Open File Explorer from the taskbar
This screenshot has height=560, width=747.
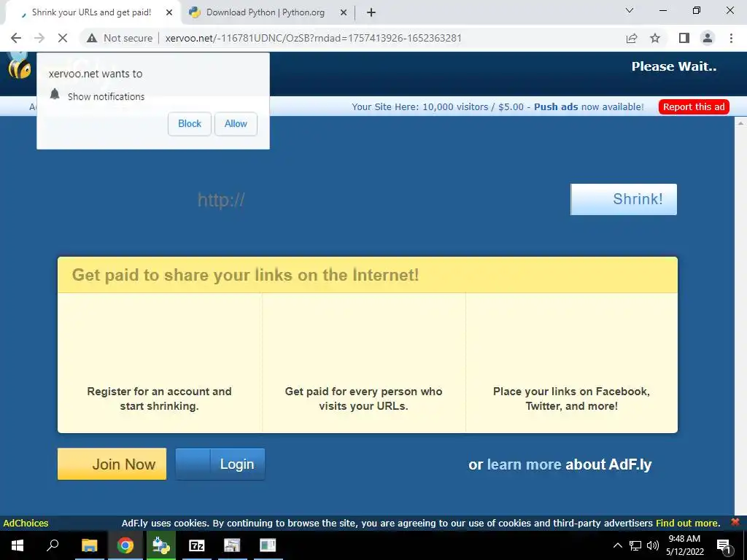point(89,545)
